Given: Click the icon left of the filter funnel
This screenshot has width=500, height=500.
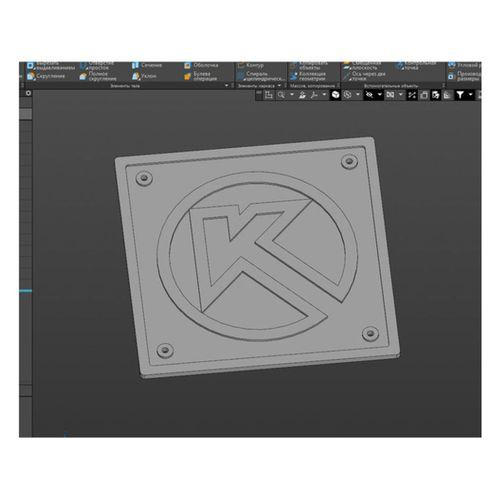Looking at the screenshot, I should (447, 95).
